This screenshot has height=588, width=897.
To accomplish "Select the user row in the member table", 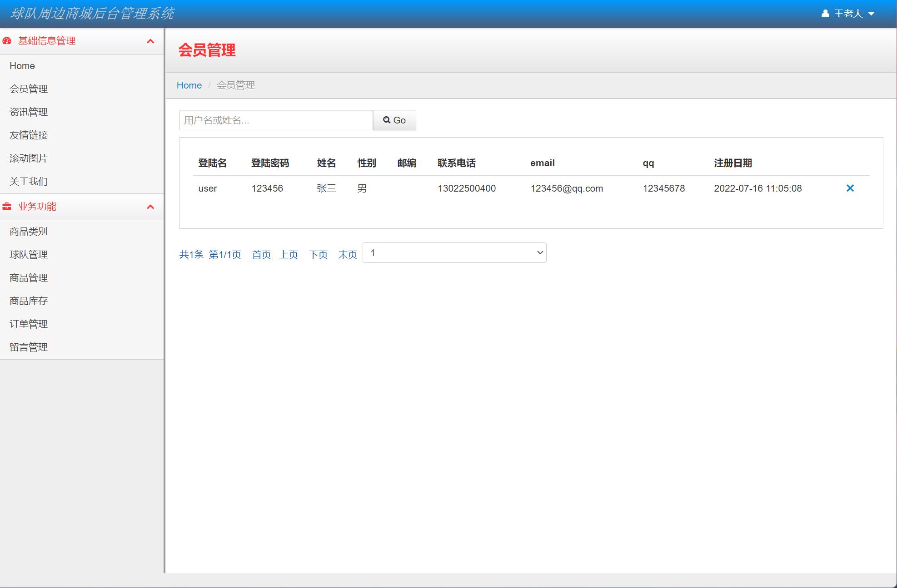I will (x=454, y=188).
